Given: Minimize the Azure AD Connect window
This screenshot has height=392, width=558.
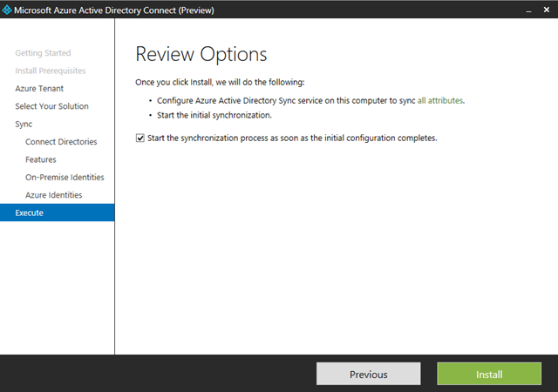Looking at the screenshot, I should point(529,10).
